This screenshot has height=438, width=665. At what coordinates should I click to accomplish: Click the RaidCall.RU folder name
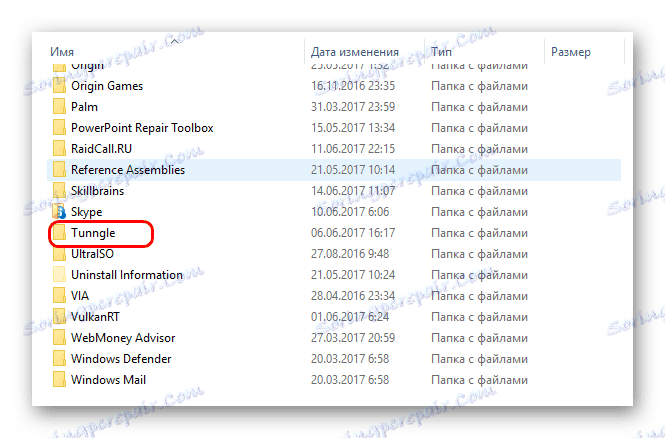pyautogui.click(x=101, y=149)
